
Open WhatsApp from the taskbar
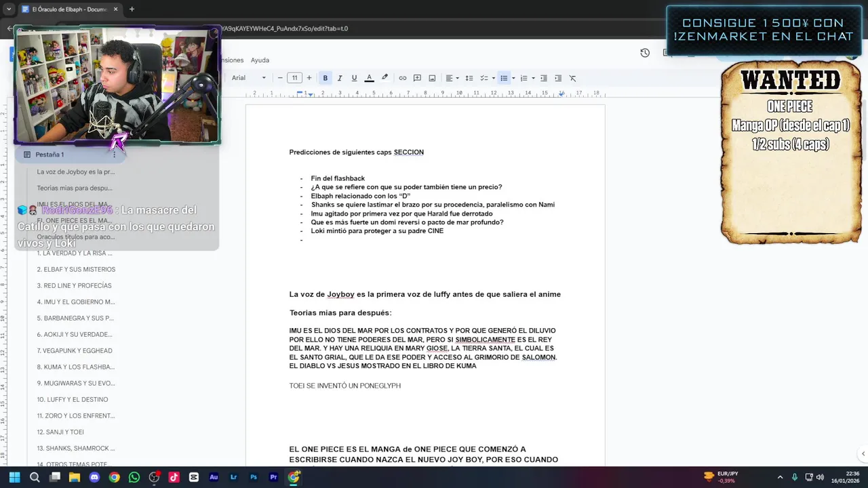point(134,477)
